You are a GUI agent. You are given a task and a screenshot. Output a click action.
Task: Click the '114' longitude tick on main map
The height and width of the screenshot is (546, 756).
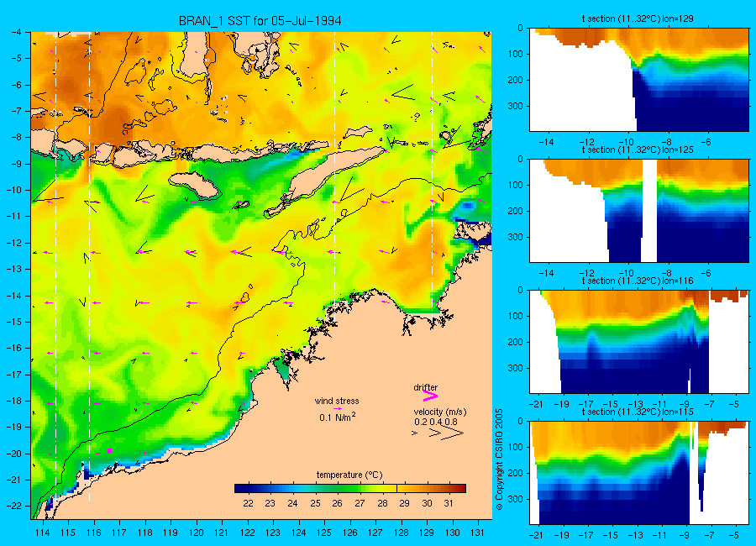[x=43, y=533]
